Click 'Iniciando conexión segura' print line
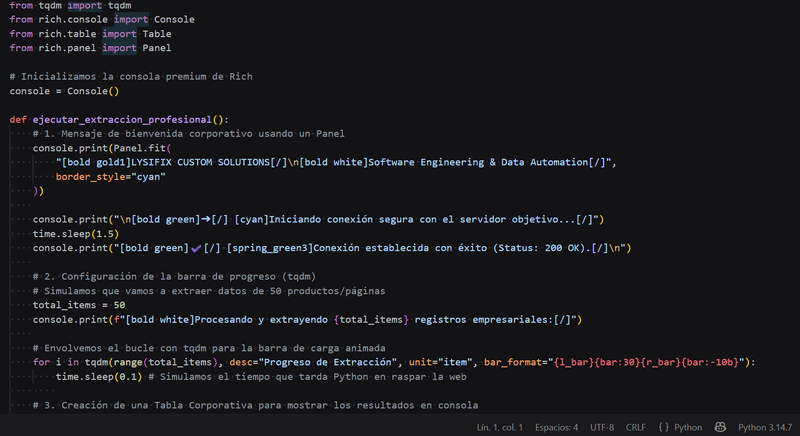This screenshot has height=436, width=800. pos(318,219)
